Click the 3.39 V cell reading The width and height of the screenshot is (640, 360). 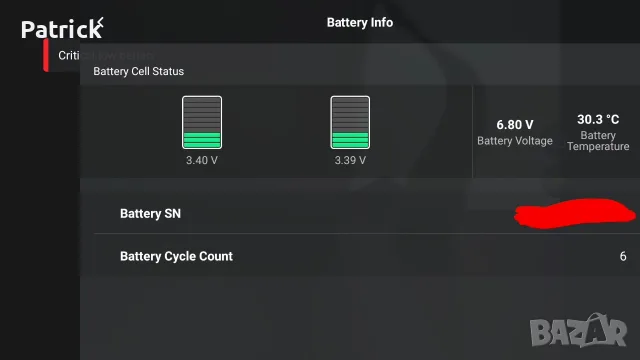350,160
